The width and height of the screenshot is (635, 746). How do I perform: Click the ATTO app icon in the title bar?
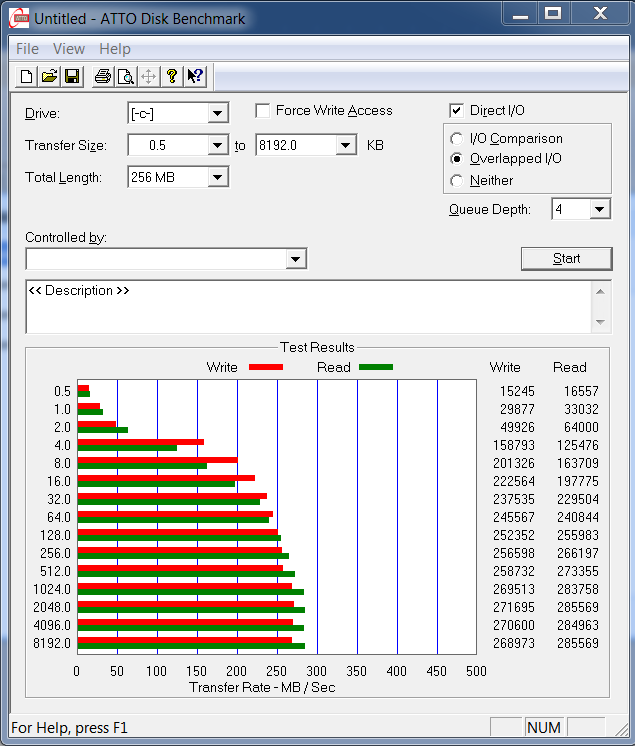pos(20,19)
